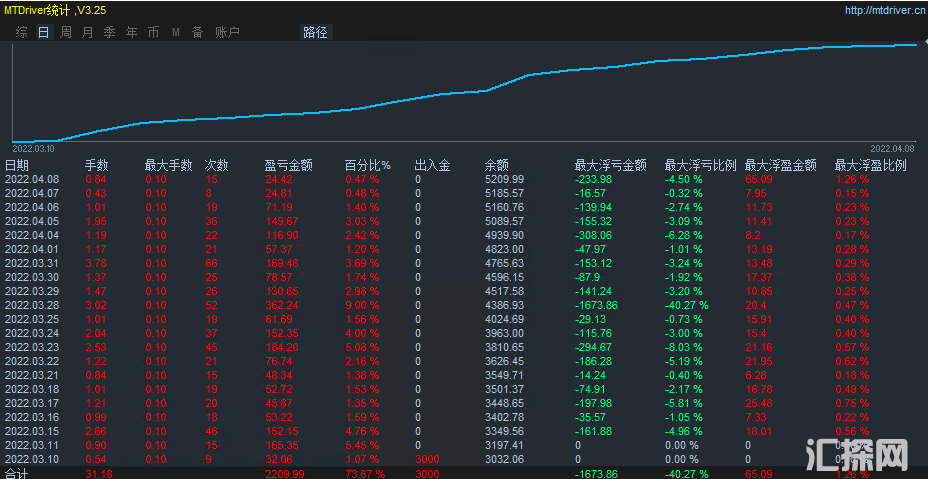Click the 3.78 lots cell
928x479 pixels.
96,263
